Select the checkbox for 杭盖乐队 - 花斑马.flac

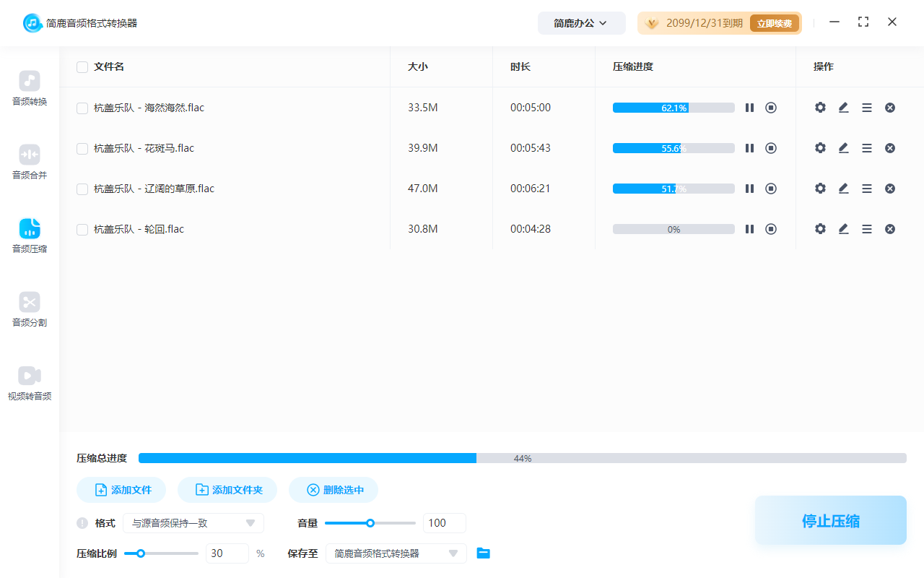[x=82, y=147]
